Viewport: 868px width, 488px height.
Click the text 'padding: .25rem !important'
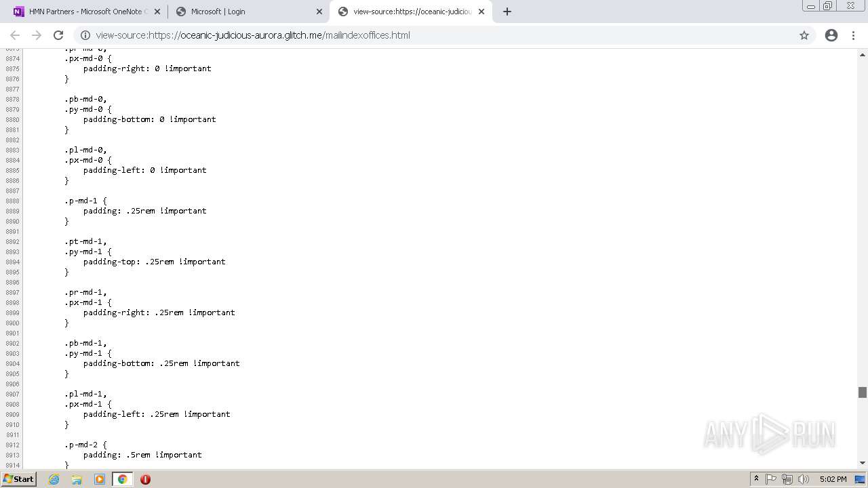click(145, 211)
